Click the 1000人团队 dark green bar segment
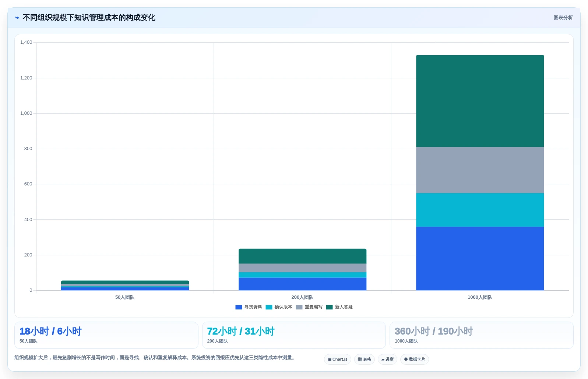Image resolution: width=588 pixels, height=379 pixels. click(480, 101)
